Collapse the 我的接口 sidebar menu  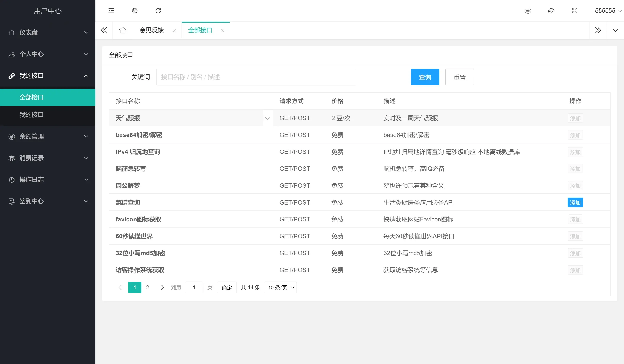click(47, 76)
